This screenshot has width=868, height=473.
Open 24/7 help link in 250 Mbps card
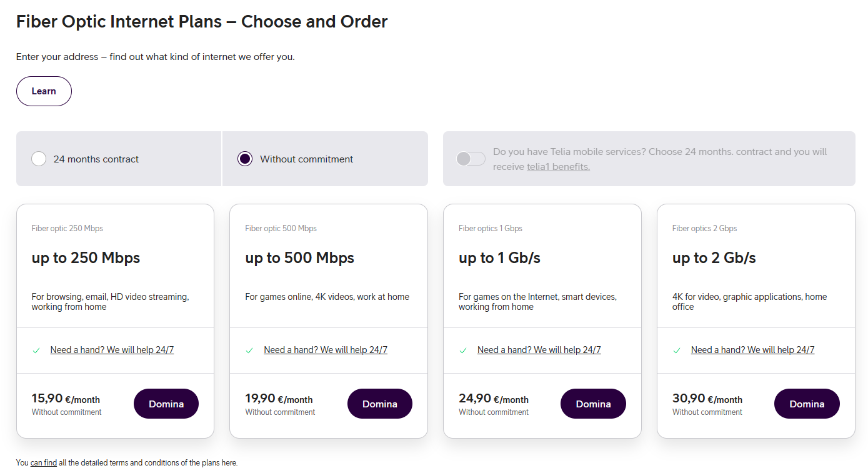coord(112,350)
